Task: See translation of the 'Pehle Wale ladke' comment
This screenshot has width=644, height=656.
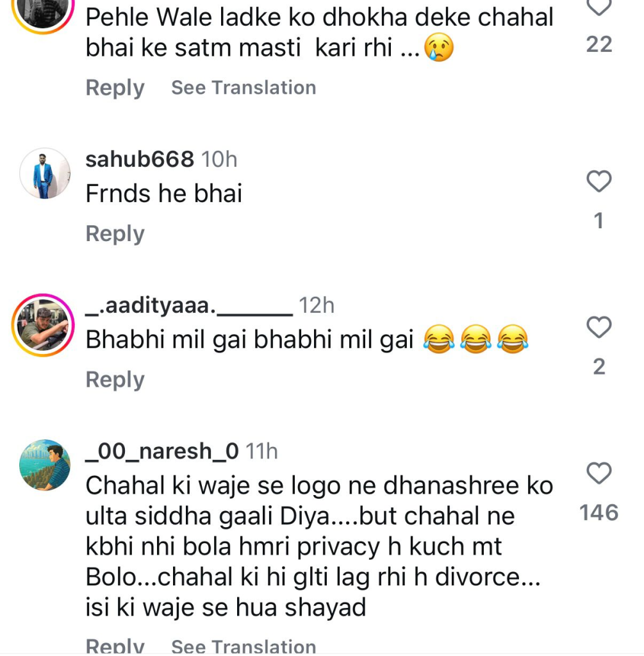Action: (x=244, y=88)
